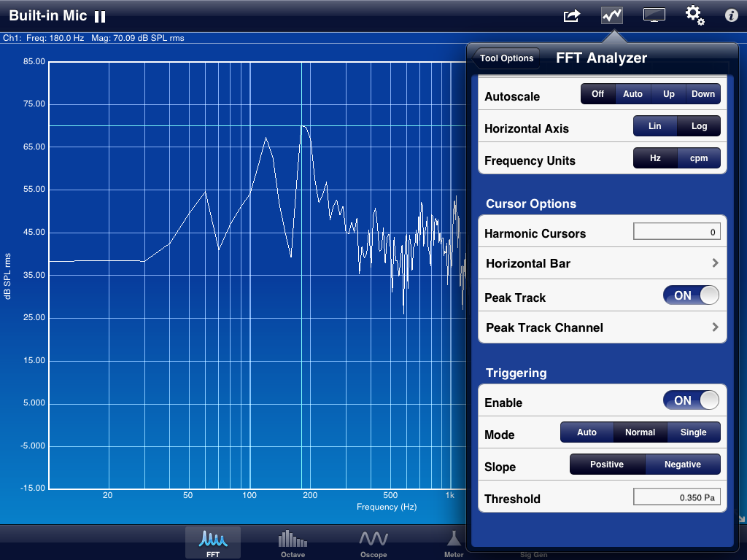Tap the info icon

pos(731,15)
